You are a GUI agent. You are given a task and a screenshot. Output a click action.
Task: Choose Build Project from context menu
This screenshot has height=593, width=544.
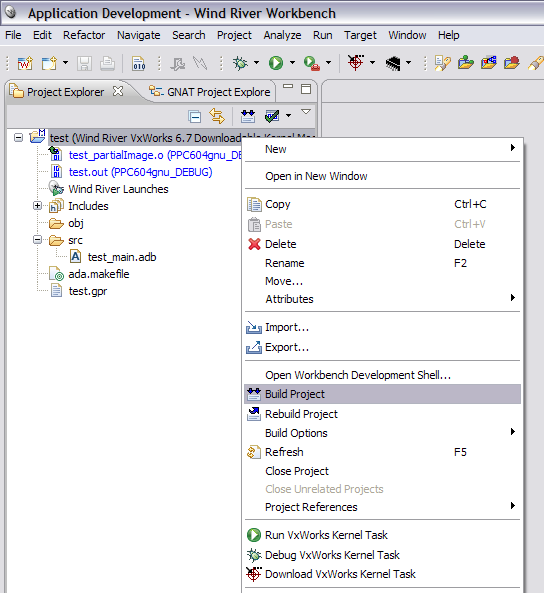point(382,394)
